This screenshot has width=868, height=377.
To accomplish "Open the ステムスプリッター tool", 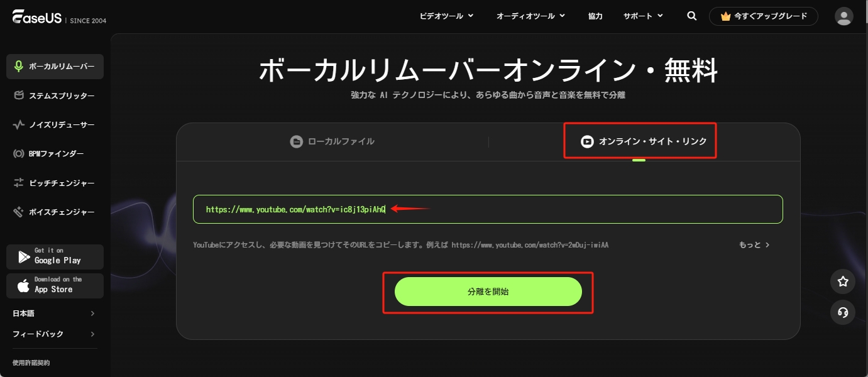I will tap(55, 96).
